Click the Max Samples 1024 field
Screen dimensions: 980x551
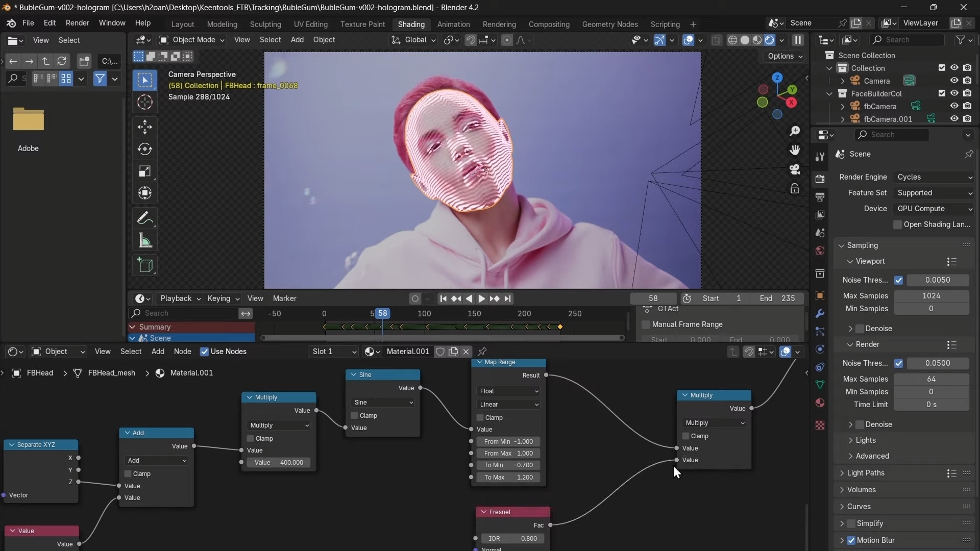point(931,296)
